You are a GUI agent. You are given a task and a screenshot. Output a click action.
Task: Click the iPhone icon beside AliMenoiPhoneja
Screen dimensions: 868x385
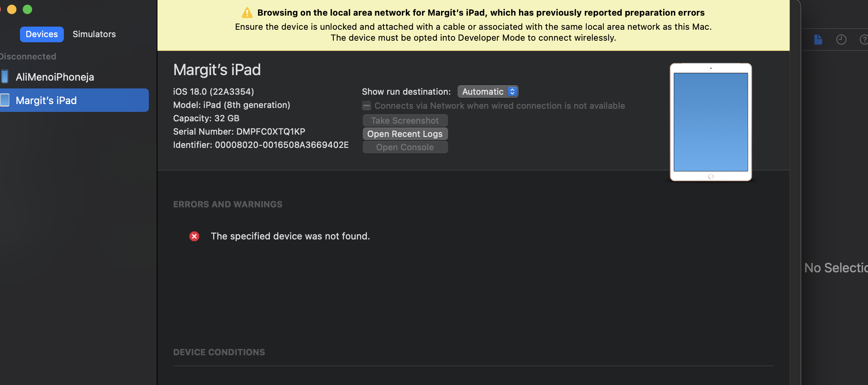click(x=5, y=77)
